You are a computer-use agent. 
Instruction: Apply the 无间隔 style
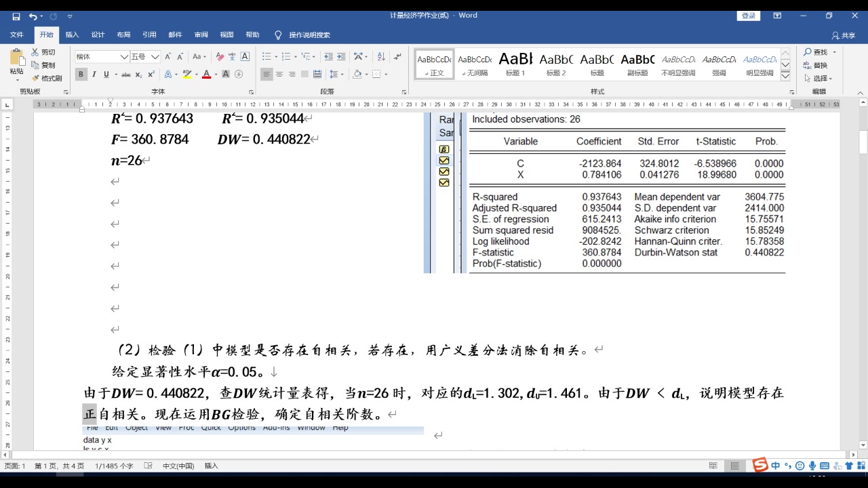(x=475, y=64)
